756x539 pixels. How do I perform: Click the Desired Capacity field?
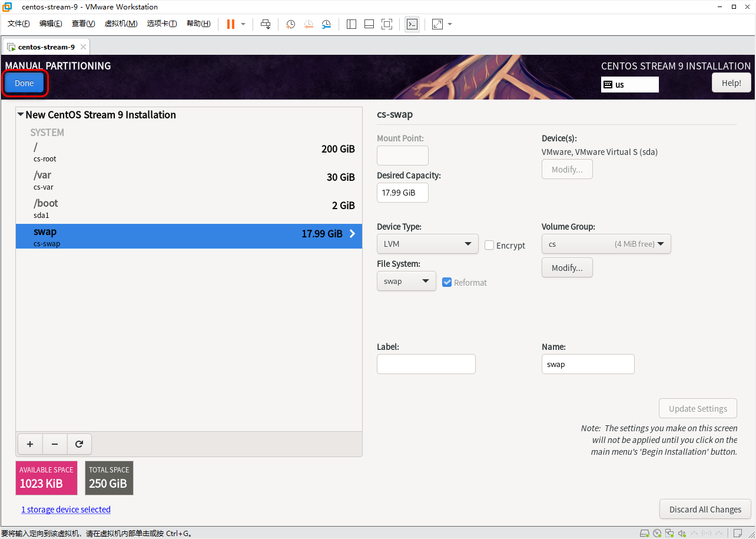pyautogui.click(x=403, y=193)
